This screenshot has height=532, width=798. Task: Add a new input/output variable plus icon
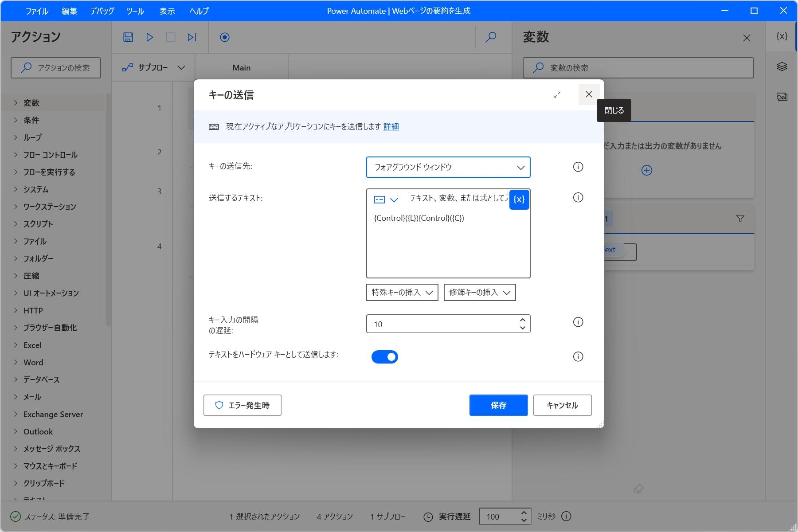coord(647,170)
